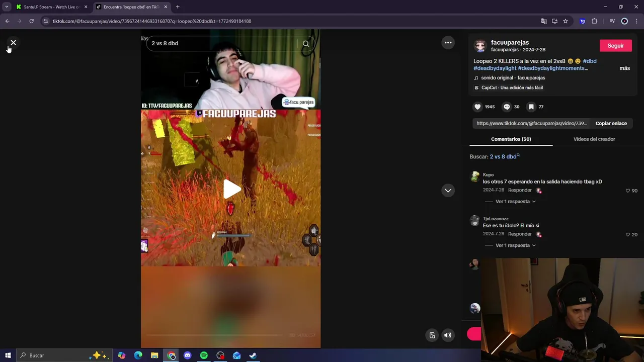This screenshot has height=362, width=644.
Task: Go back in browser history
Action: 7,21
